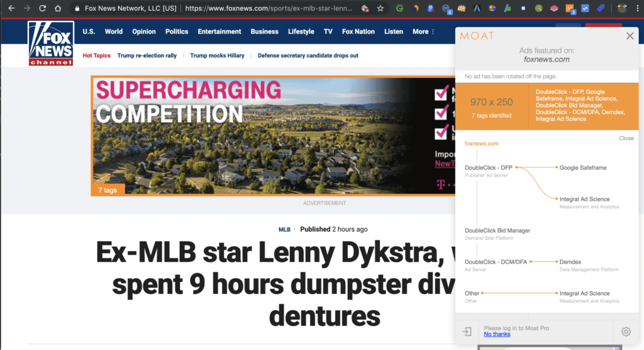Bookmark this page with the star
This screenshot has height=350, width=644.
click(380, 8)
